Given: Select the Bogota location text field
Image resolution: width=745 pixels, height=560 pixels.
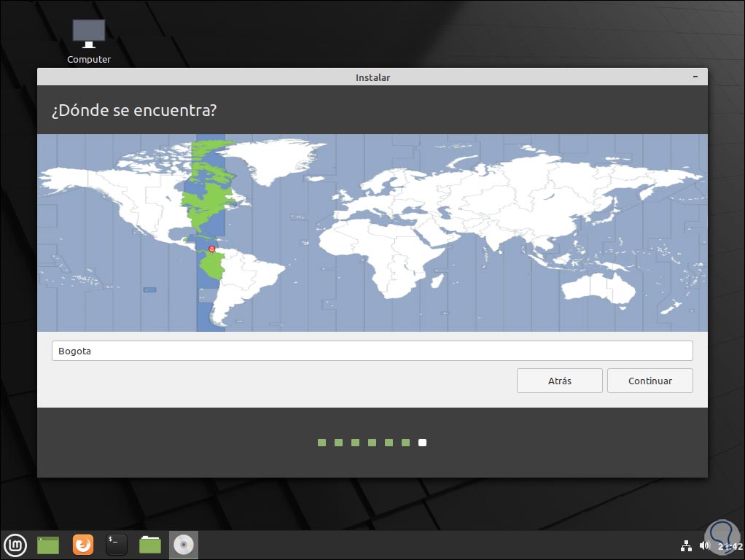Looking at the screenshot, I should pos(372,351).
